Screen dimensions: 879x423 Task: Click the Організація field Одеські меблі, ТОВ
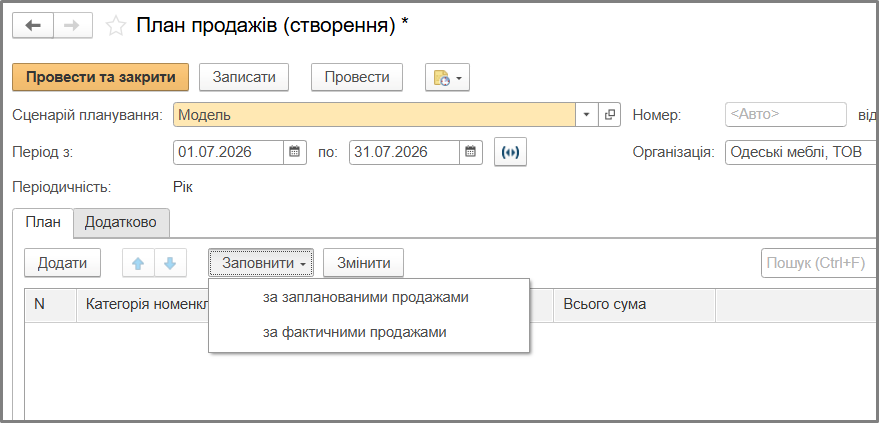[802, 152]
